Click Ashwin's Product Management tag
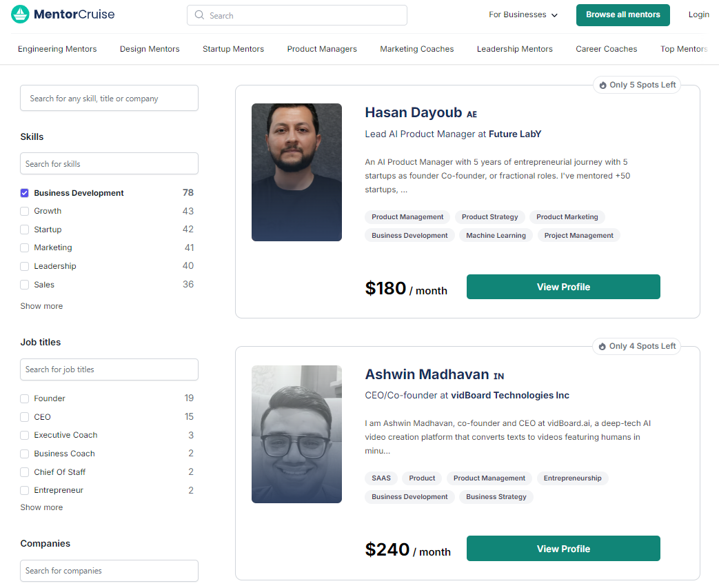This screenshot has height=588, width=719. pos(489,478)
